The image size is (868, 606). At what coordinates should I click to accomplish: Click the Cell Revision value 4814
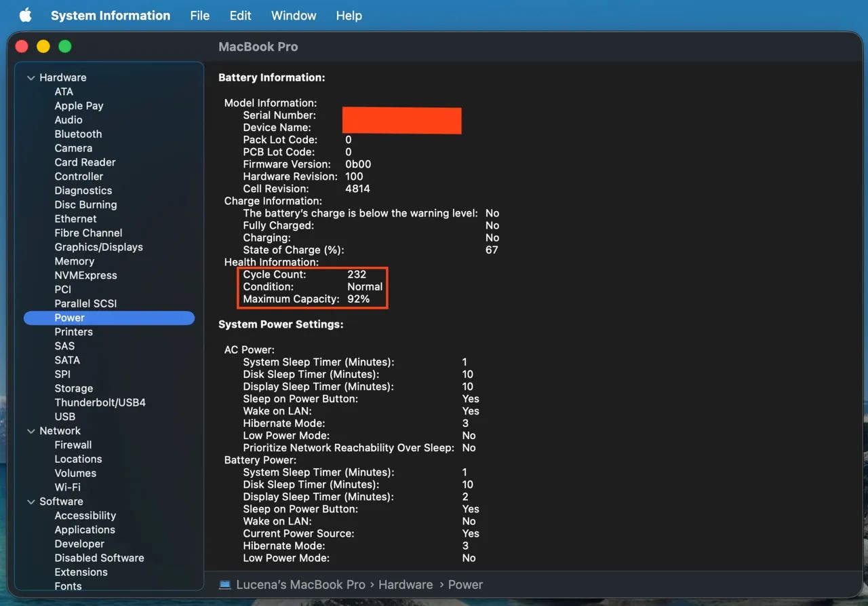click(357, 189)
